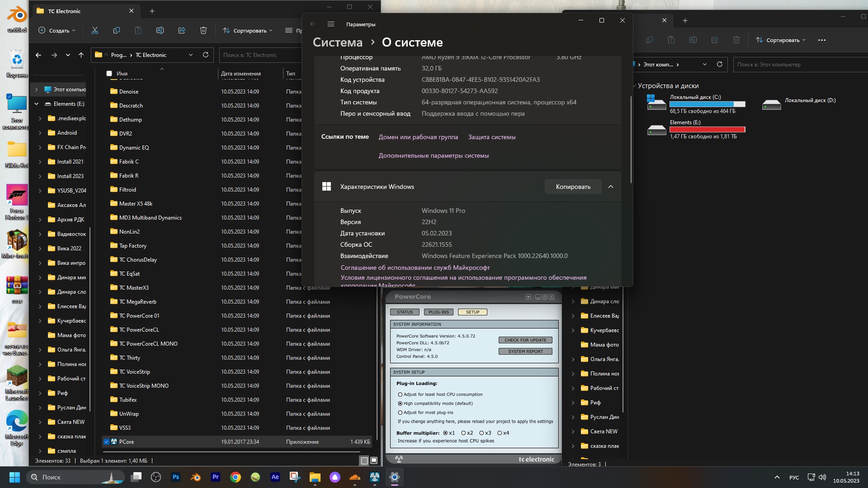Switch to the STATUS tab in PowerCore

pyautogui.click(x=405, y=312)
